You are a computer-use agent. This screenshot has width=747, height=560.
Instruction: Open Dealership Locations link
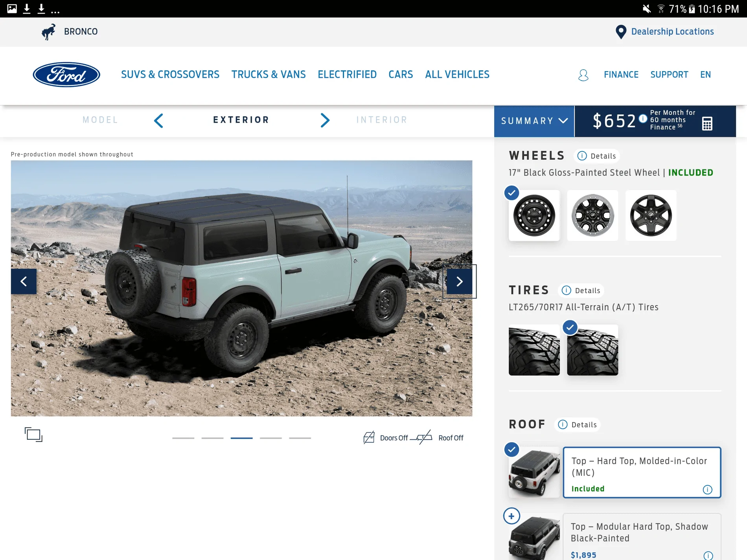click(672, 32)
